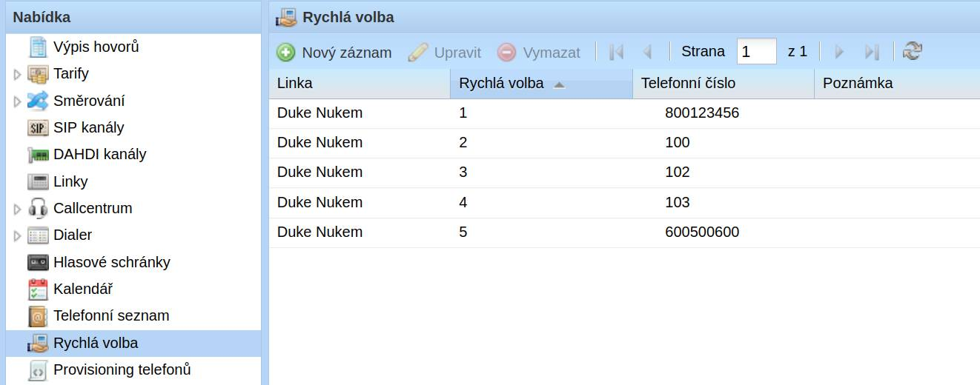Click the Strana page number field
Image resolution: width=980 pixels, height=385 pixels.
click(757, 52)
